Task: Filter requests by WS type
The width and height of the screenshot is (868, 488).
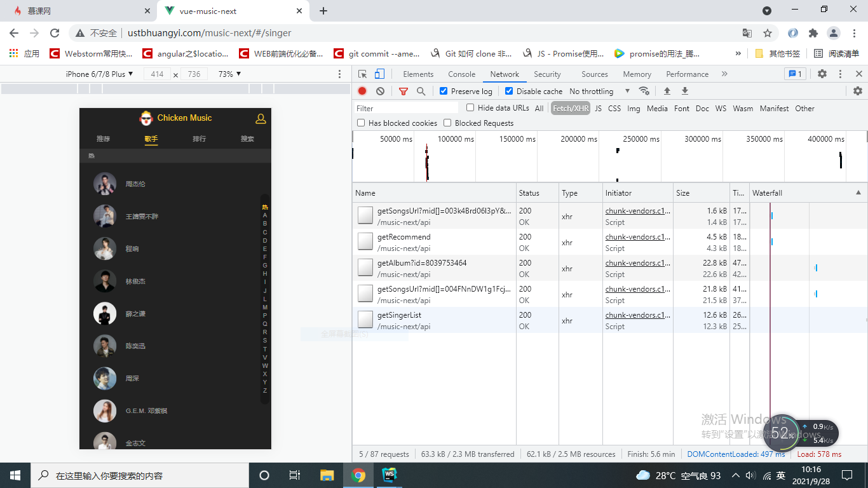Action: [721, 109]
